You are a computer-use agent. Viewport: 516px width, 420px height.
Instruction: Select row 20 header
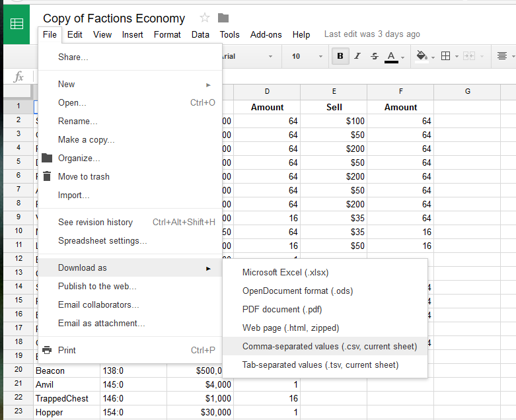point(18,369)
